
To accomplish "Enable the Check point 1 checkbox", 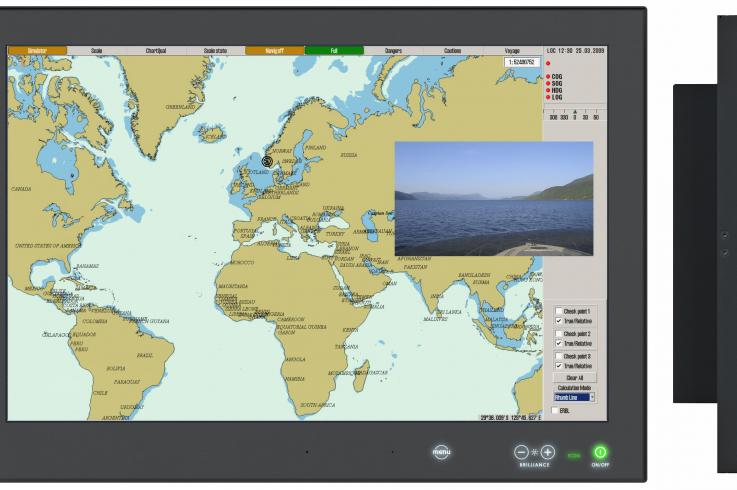I will point(558,311).
